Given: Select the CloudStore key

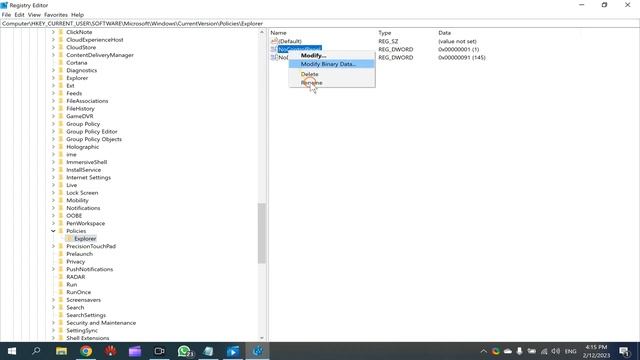Looking at the screenshot, I should pyautogui.click(x=81, y=47).
